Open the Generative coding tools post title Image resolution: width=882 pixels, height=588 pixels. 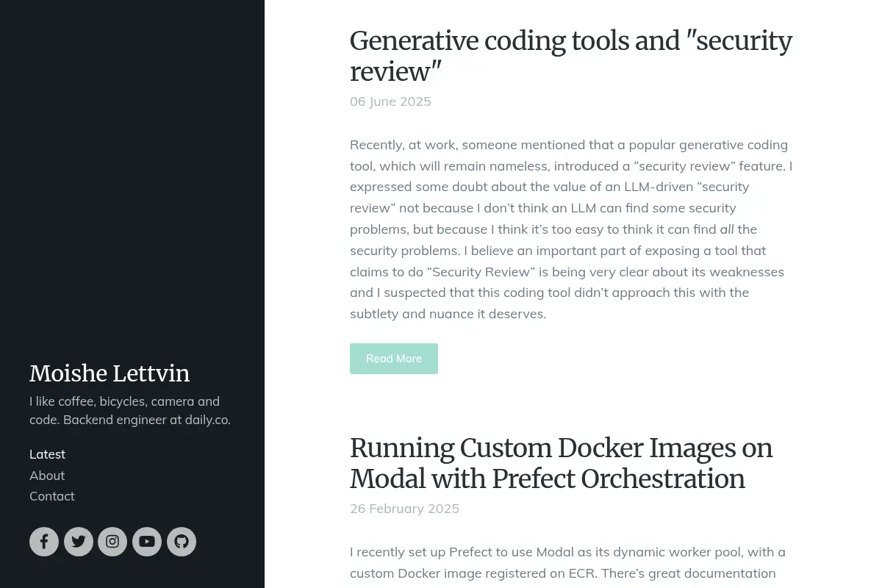coord(571,56)
